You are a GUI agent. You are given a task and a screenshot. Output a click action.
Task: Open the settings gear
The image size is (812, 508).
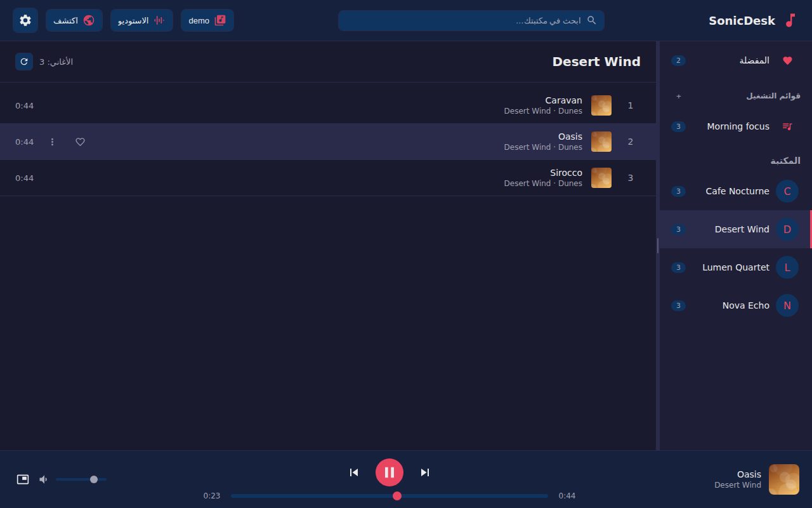tap(25, 20)
